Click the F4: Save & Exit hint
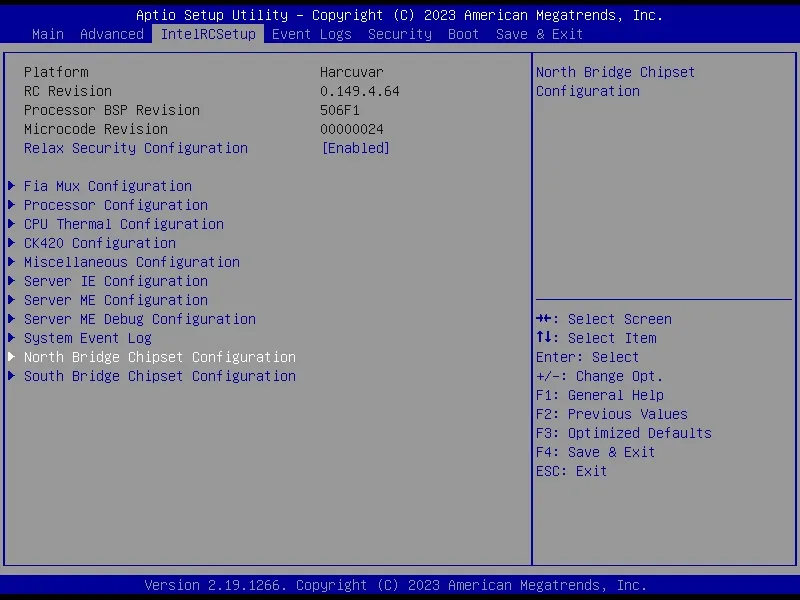 595,452
